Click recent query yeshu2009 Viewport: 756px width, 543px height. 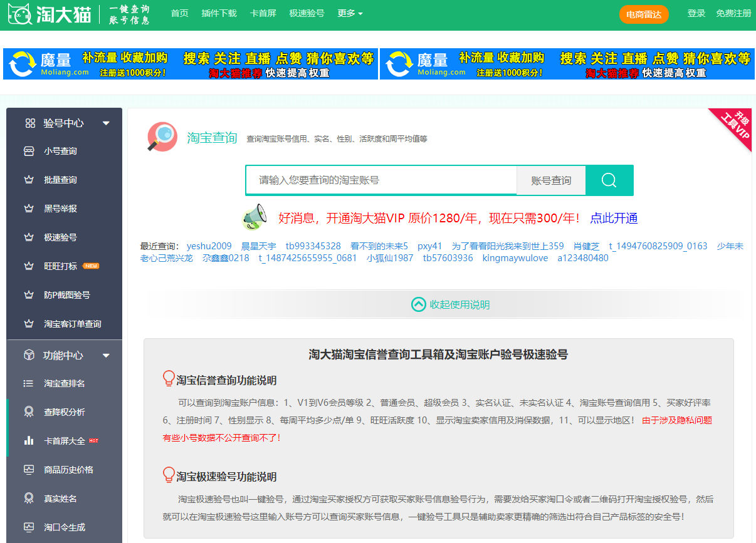tap(209, 246)
